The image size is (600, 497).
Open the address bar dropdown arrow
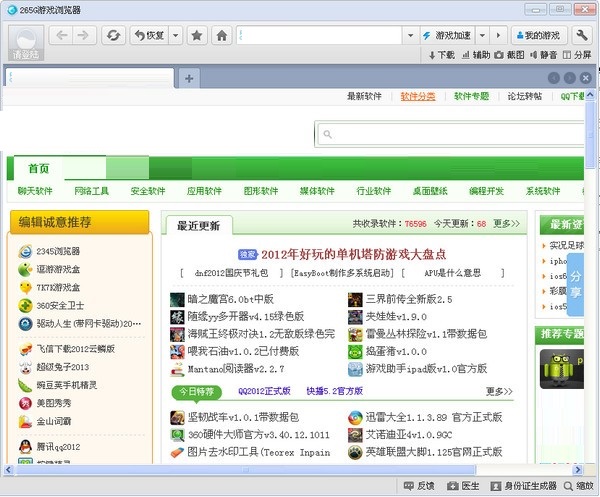(x=410, y=35)
